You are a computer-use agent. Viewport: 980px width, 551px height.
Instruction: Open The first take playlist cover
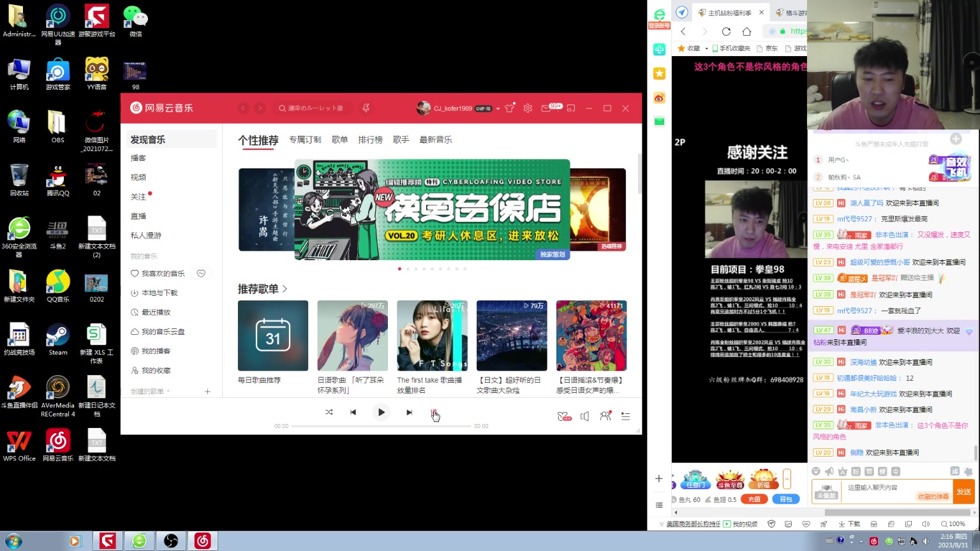coord(432,335)
